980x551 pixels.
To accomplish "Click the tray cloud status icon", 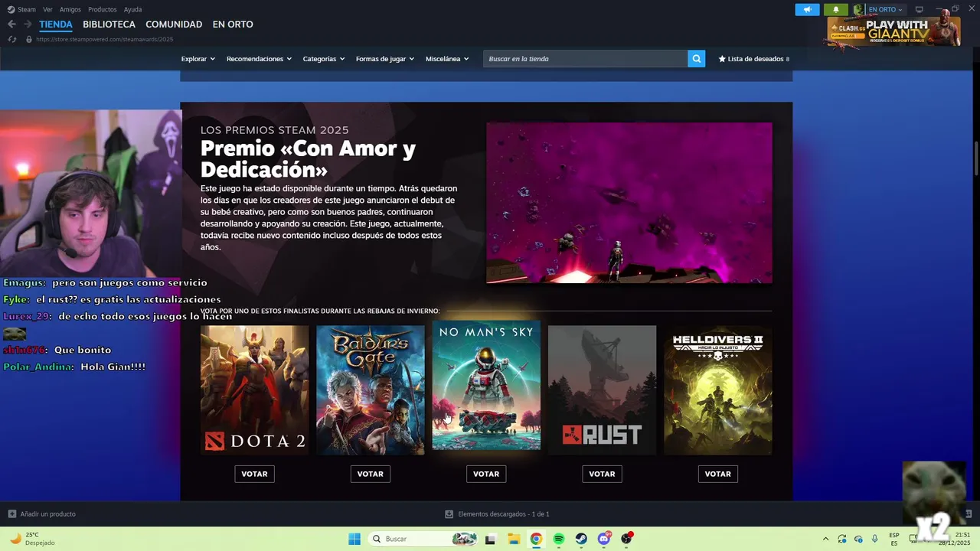I will [x=858, y=539].
